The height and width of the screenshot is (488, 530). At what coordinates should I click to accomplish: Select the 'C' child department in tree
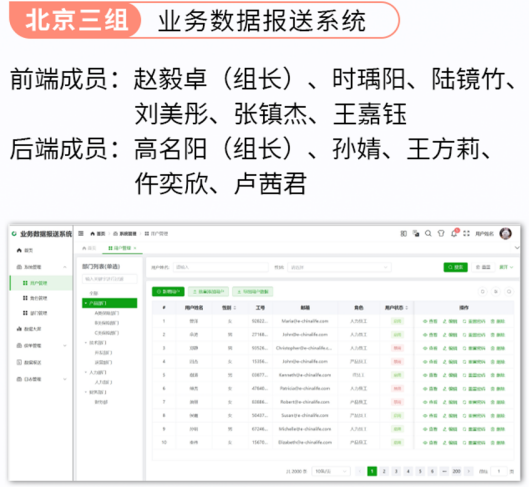(107, 333)
